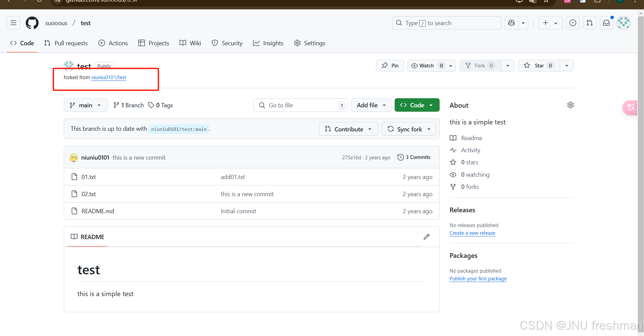Expand the dropdown next to Fork

pos(508,65)
